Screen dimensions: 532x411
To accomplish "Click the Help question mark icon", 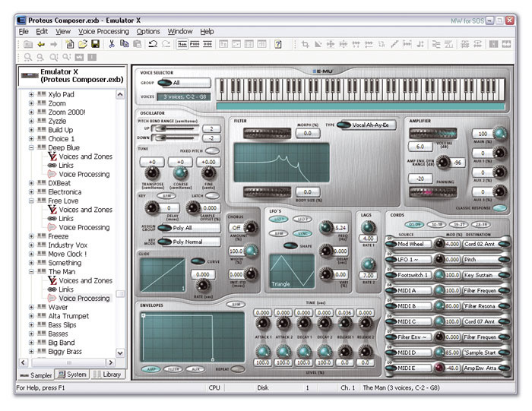I will (278, 44).
